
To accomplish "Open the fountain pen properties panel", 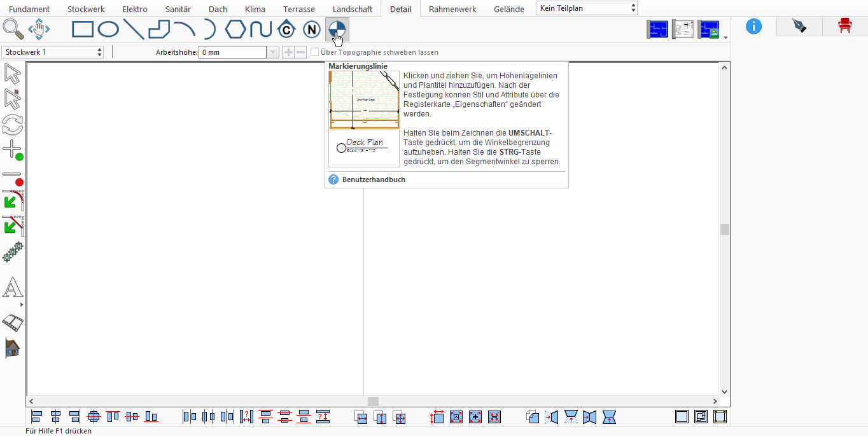I will pyautogui.click(x=799, y=25).
